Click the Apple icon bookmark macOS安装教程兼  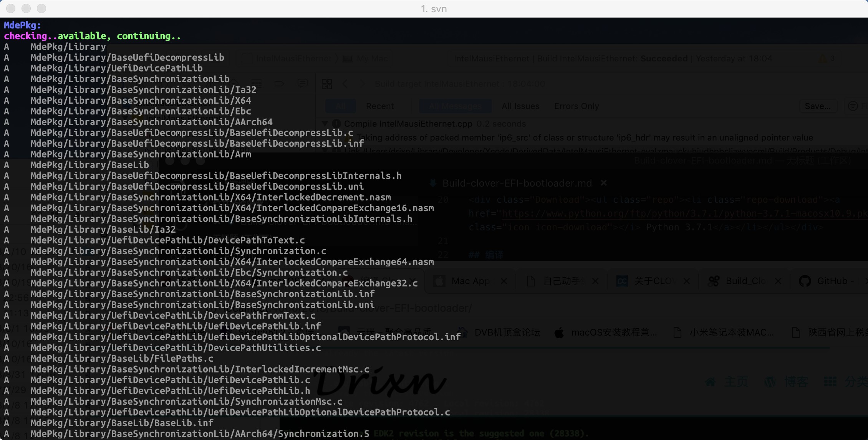(x=559, y=332)
